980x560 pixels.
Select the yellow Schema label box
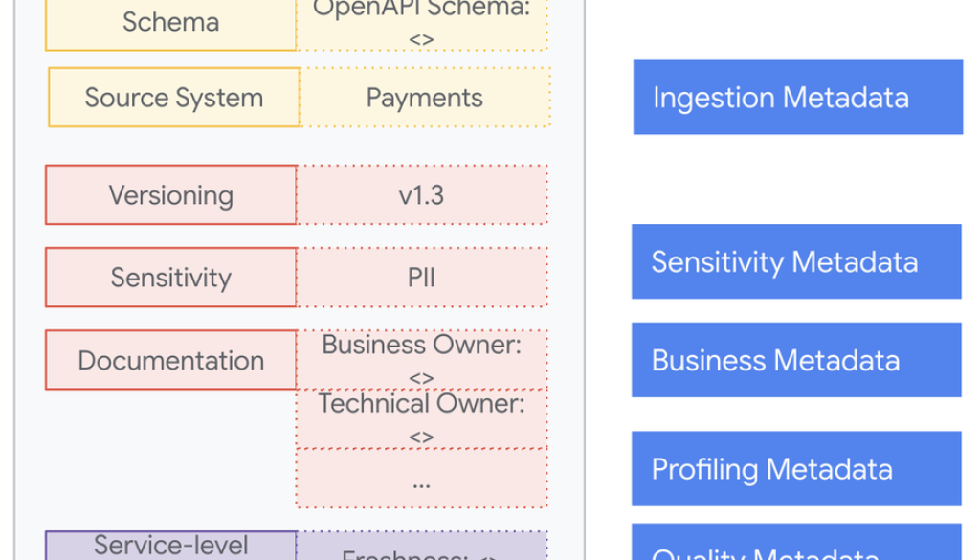[x=171, y=25]
